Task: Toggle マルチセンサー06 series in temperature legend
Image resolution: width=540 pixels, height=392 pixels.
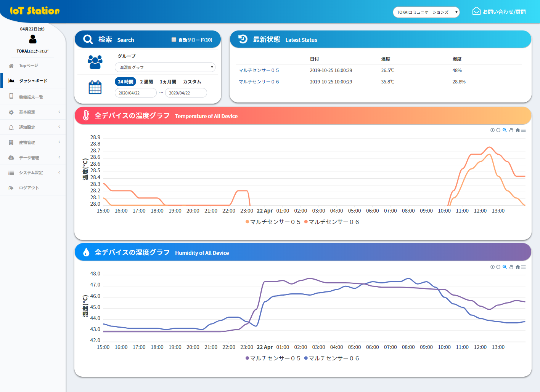Action: click(332, 222)
